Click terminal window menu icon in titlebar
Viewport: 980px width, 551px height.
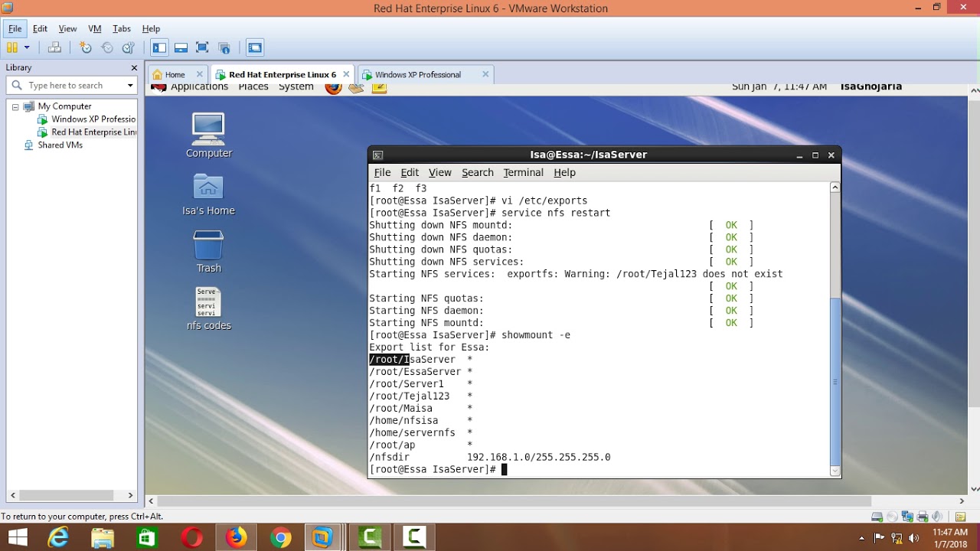pyautogui.click(x=377, y=155)
